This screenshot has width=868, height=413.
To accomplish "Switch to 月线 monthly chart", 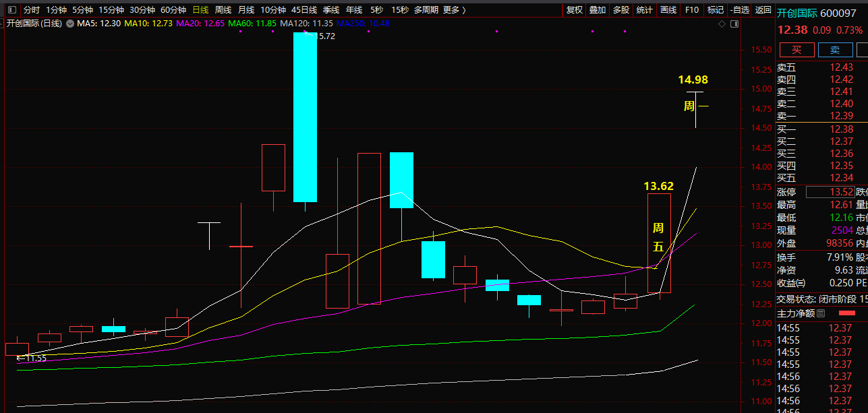I will [246, 10].
